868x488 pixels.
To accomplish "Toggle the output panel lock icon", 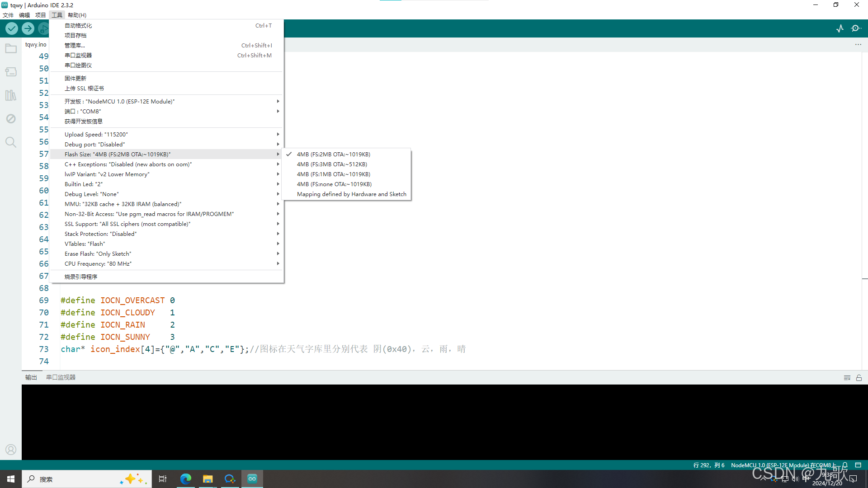I will point(859,378).
